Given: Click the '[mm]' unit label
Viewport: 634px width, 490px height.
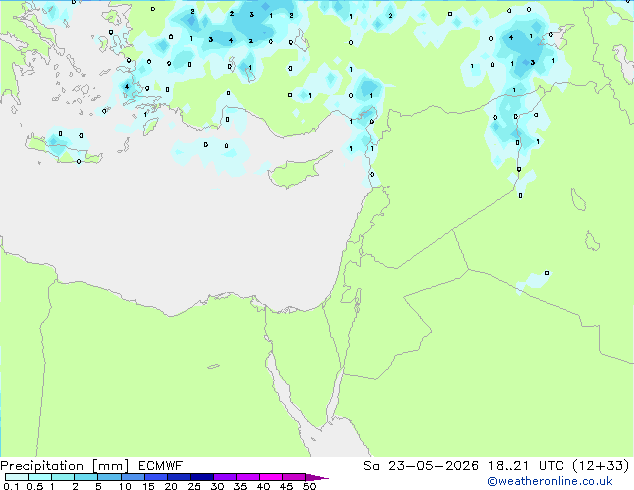Looking at the screenshot, I should 110,466.
